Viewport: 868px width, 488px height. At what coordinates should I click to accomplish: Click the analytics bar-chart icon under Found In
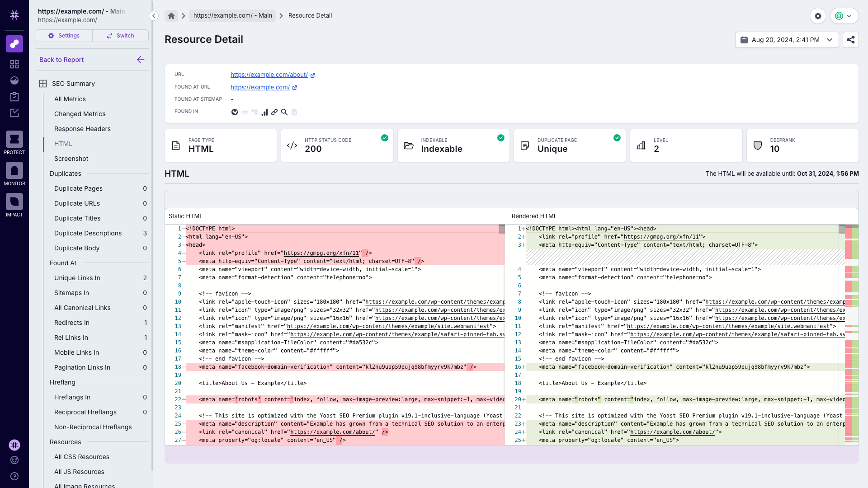coord(265,112)
